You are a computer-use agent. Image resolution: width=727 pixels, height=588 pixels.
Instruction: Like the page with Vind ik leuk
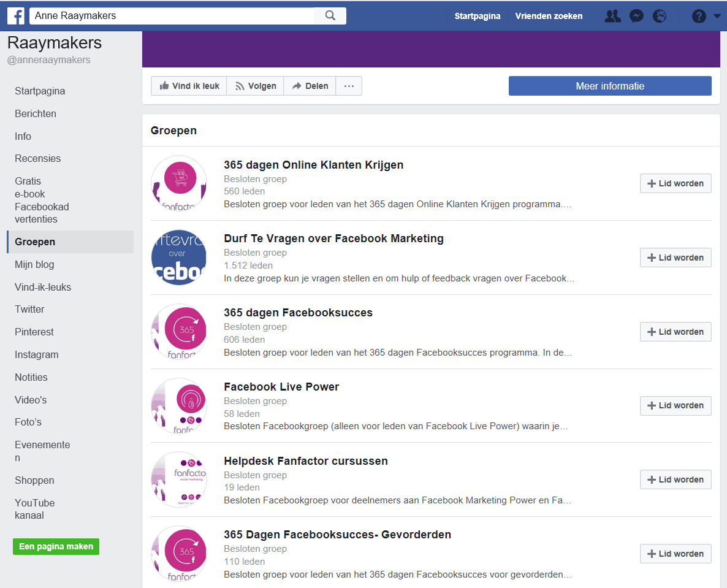[189, 86]
